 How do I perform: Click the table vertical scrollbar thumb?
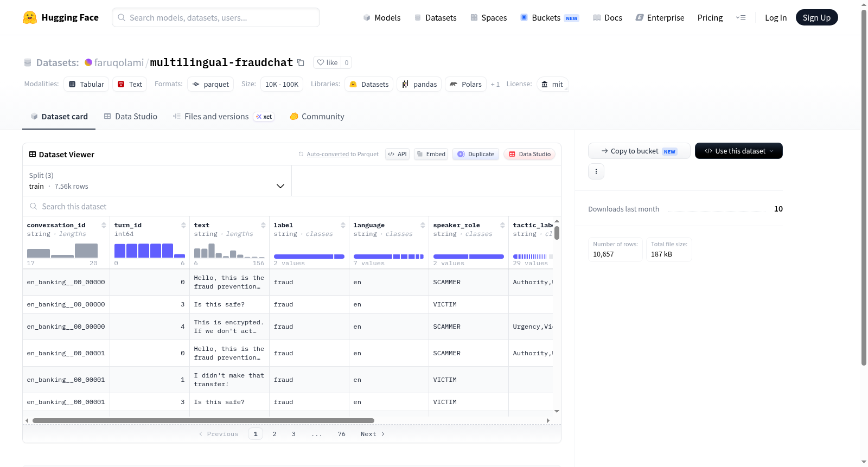pos(557,233)
